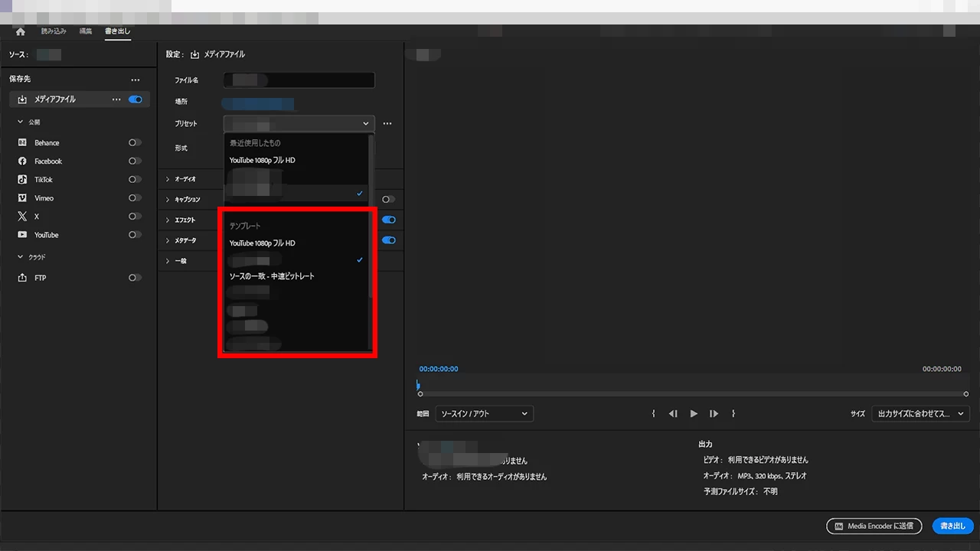This screenshot has height=551, width=980.
Task: Collapse the 公開 section
Action: pos(21,122)
